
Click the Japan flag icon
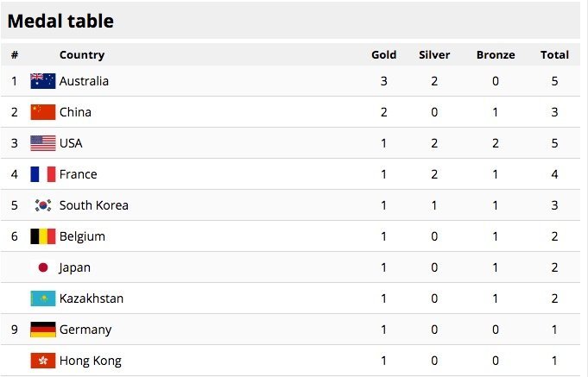pos(43,267)
